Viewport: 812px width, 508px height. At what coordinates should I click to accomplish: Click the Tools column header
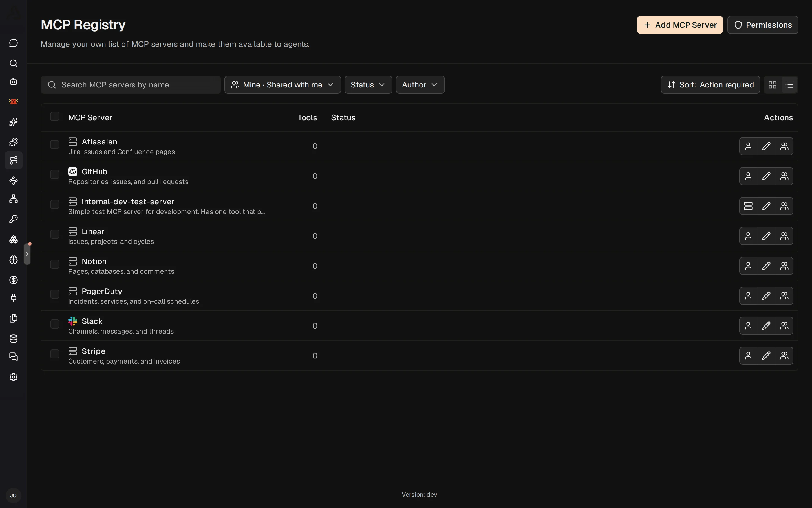click(x=307, y=118)
